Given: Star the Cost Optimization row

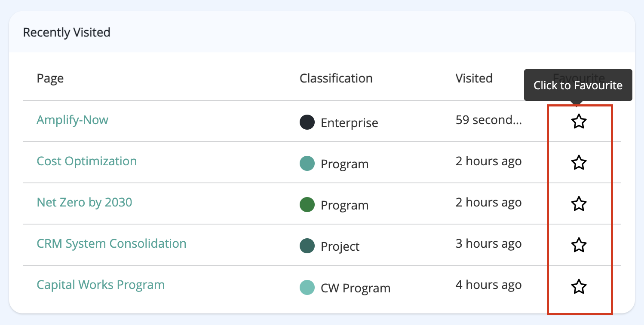Looking at the screenshot, I should 579,163.
